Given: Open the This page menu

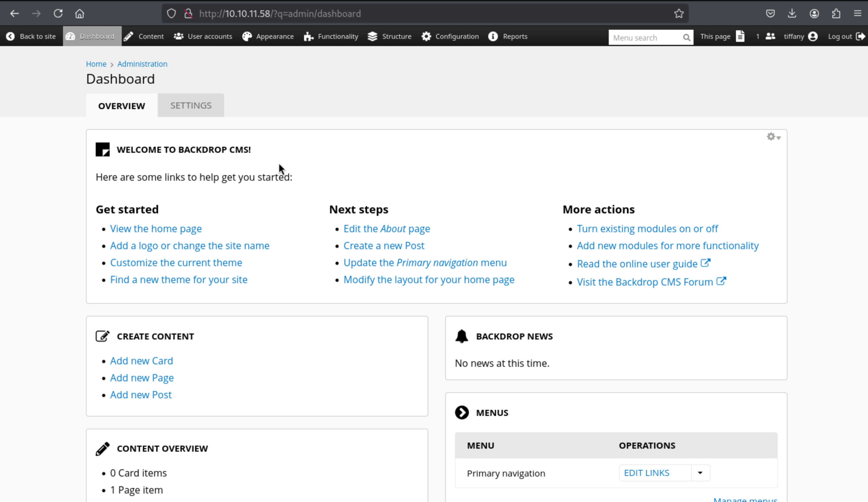Looking at the screenshot, I should tap(722, 36).
